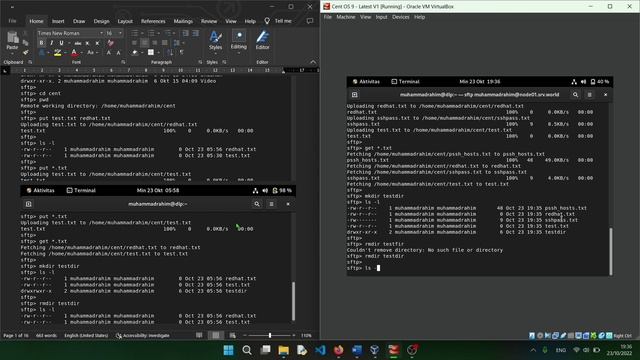Screen dimensions: 640x360
Task: Apply the yellow text highlight color
Action: 58,53
